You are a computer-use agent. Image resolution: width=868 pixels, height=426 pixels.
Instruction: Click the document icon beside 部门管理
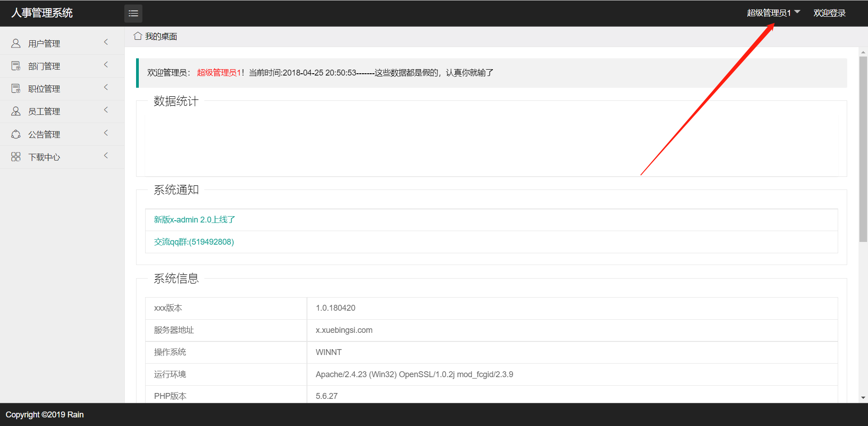click(16, 66)
